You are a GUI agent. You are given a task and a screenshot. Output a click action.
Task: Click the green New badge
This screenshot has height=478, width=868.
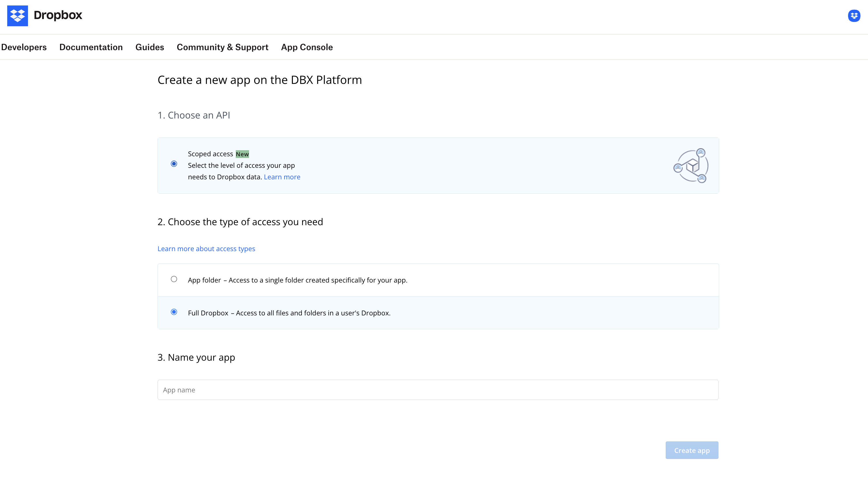pyautogui.click(x=242, y=154)
